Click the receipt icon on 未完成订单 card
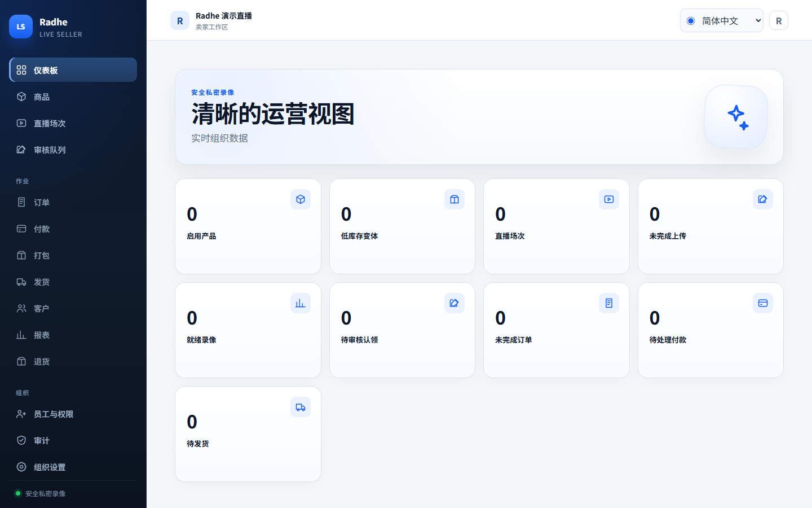 pos(609,303)
